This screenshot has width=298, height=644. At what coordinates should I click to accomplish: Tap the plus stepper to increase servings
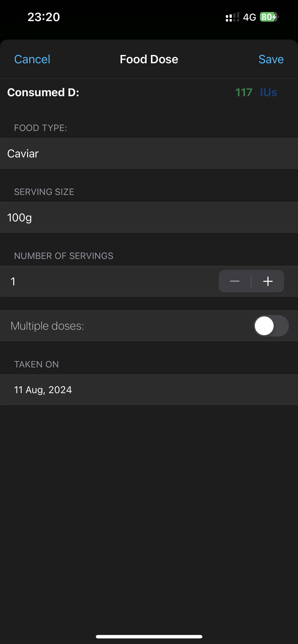[x=268, y=281]
